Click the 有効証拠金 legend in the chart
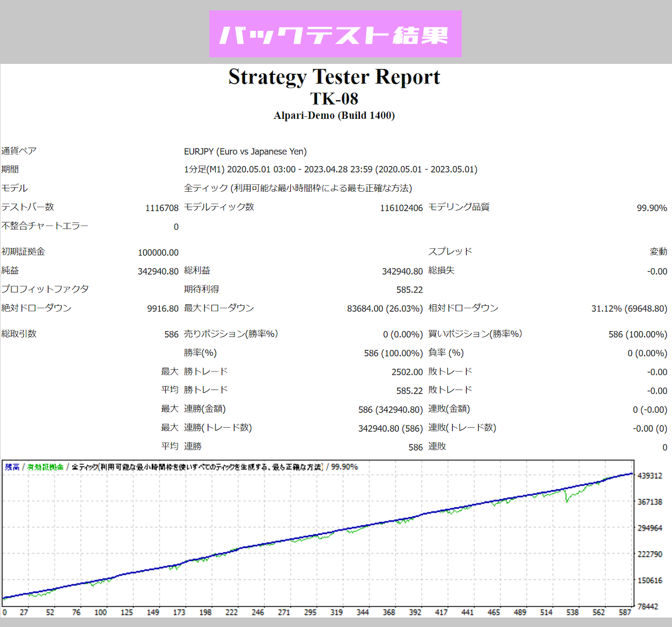The image size is (672, 627). click(45, 467)
